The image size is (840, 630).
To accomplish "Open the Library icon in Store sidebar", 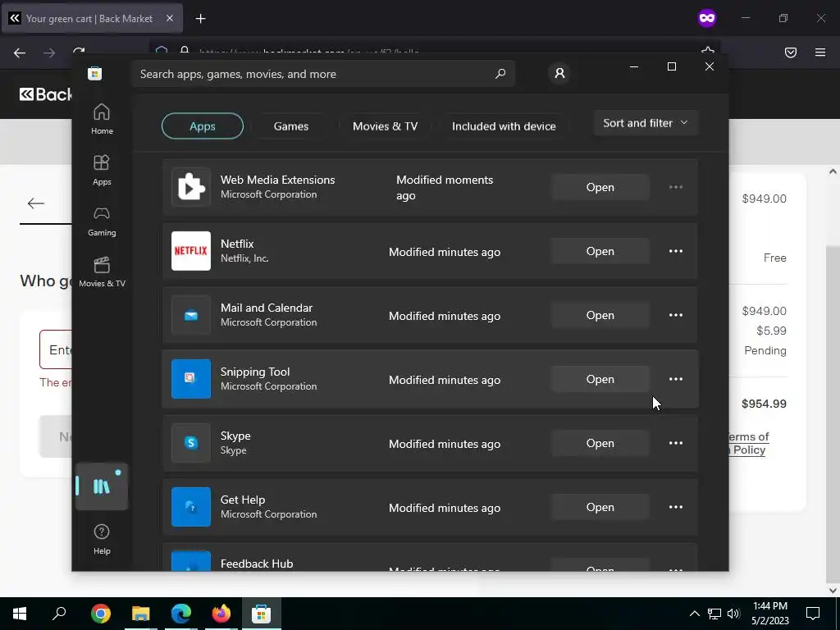I will click(x=102, y=486).
